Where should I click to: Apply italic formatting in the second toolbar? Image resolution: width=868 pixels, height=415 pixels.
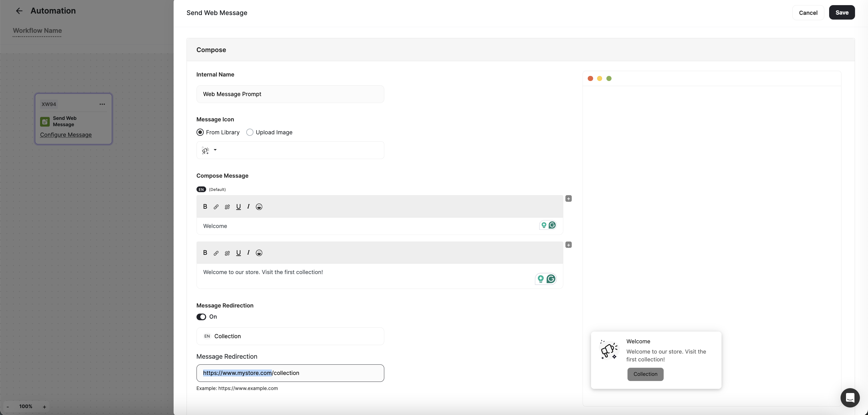248,253
